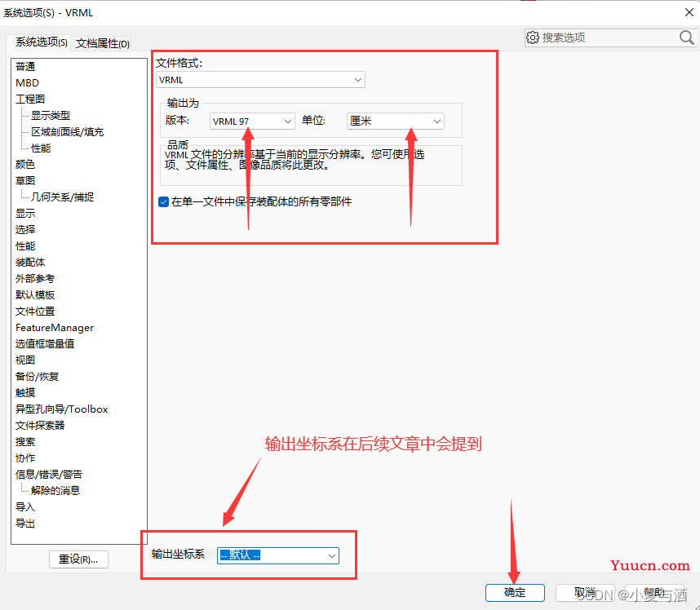Screen dimensions: 700x610
Task: Select 显示类型 under 工程图
Action: tap(51, 116)
